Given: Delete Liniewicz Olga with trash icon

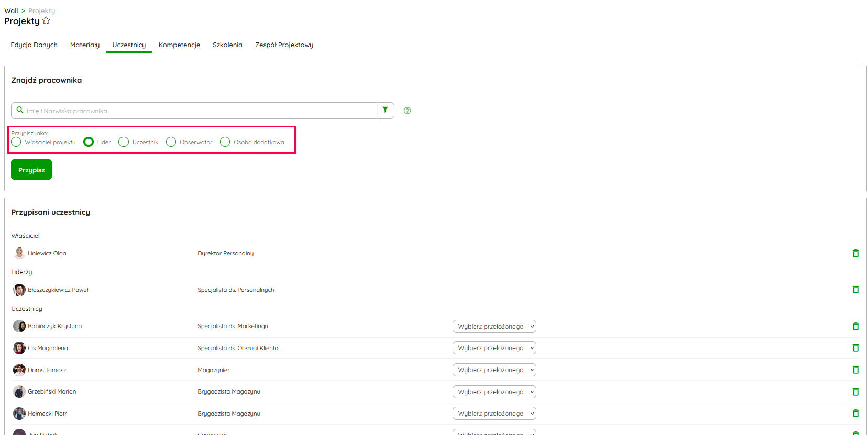Looking at the screenshot, I should (x=855, y=253).
